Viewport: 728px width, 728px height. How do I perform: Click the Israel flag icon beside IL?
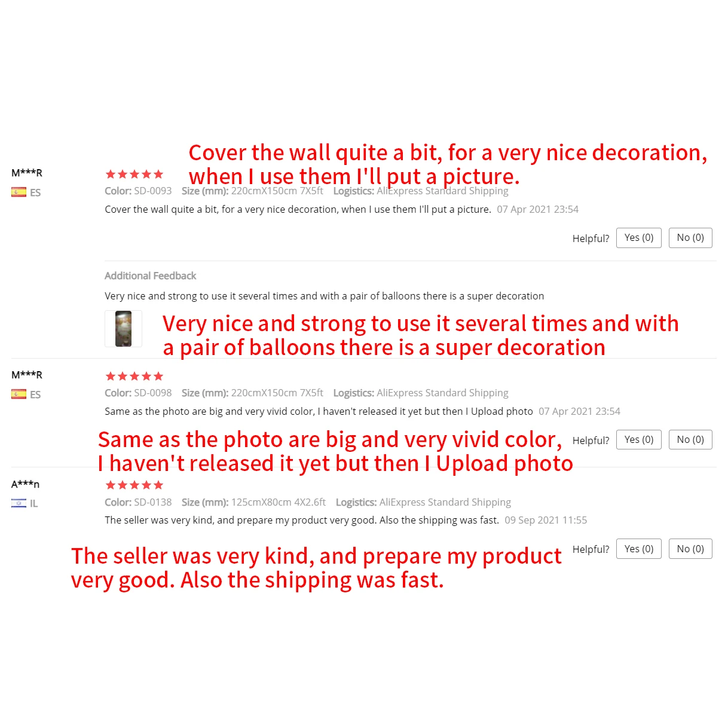pyautogui.click(x=19, y=503)
